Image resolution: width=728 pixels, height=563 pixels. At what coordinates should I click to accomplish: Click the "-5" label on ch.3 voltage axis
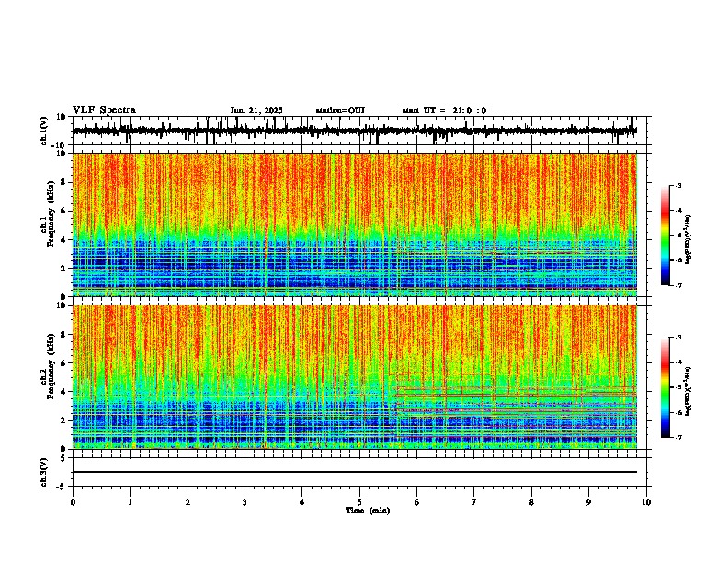63,486
